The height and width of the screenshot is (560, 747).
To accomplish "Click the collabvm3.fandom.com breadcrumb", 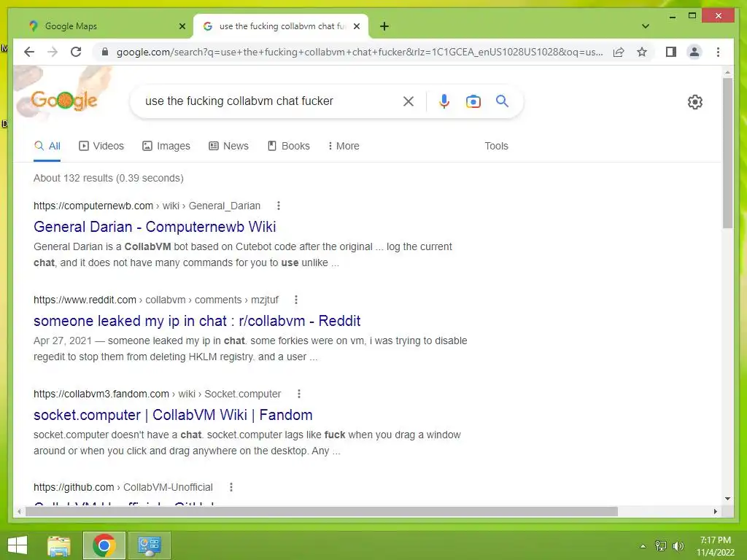I will tap(158, 394).
